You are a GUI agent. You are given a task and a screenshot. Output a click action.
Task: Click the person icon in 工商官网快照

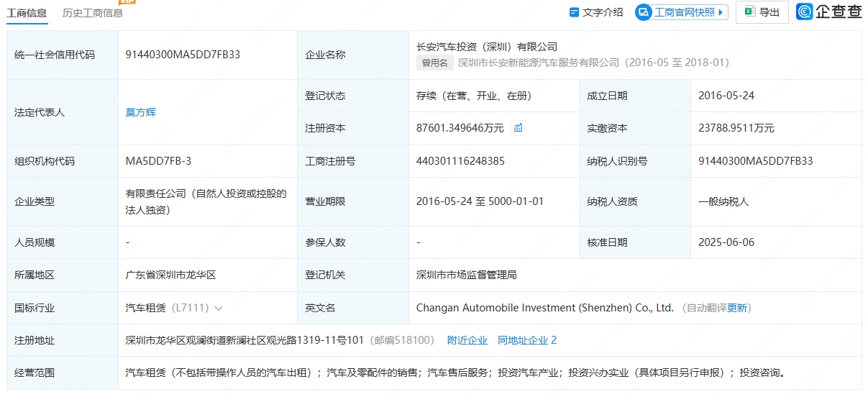(x=645, y=12)
